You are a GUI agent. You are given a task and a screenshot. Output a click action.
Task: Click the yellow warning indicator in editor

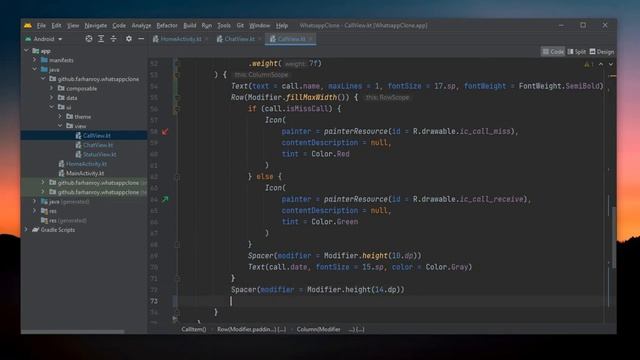click(x=589, y=64)
